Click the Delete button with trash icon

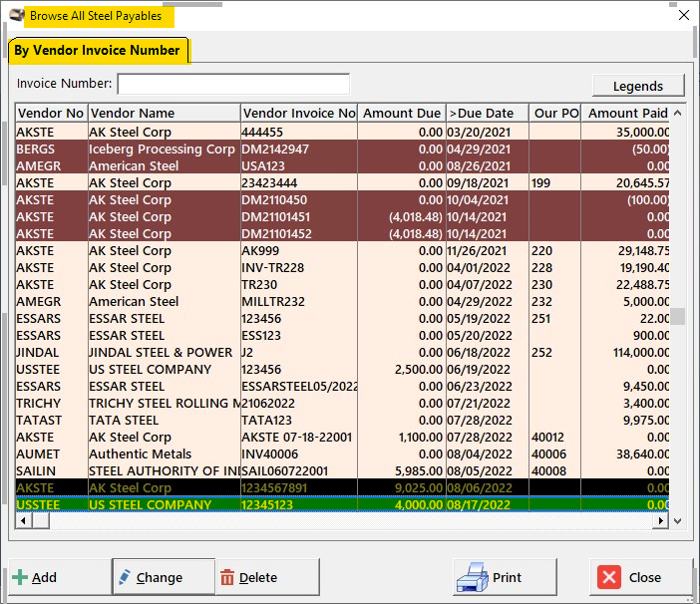click(x=268, y=577)
